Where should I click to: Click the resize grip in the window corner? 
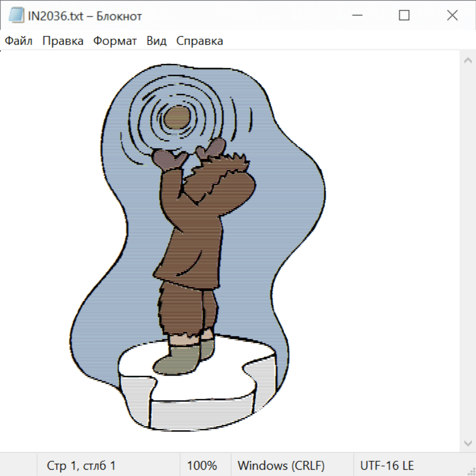[471, 471]
